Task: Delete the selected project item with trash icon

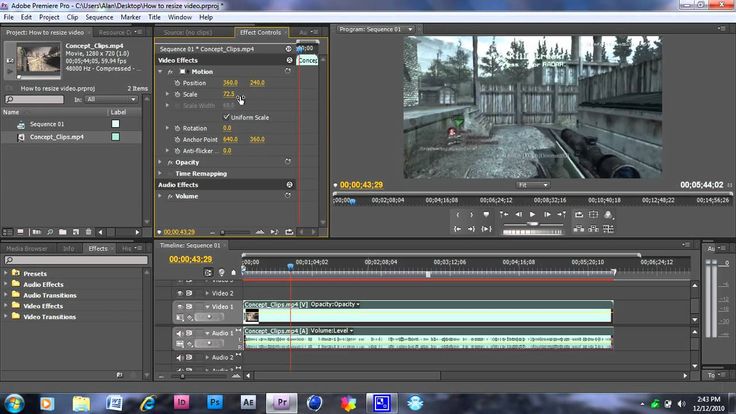Action: (88, 232)
